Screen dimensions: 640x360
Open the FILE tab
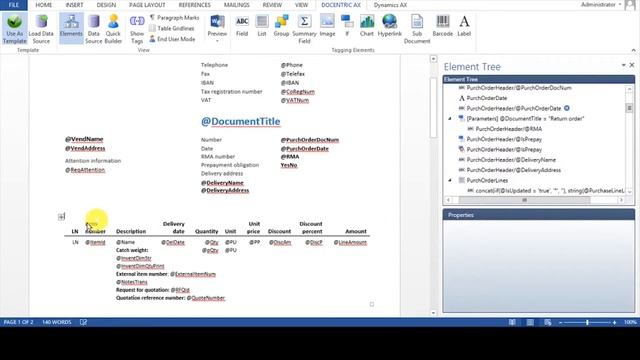[x=13, y=5]
